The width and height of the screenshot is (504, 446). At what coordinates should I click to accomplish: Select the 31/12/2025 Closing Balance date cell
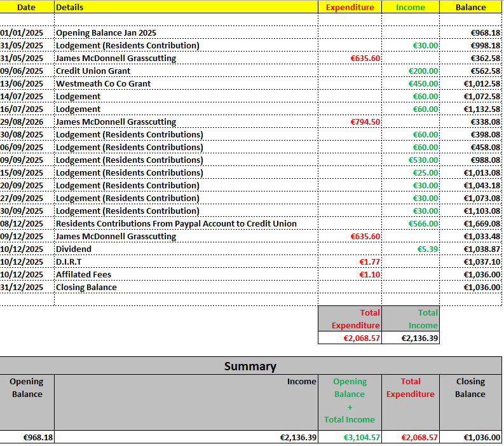[22, 287]
